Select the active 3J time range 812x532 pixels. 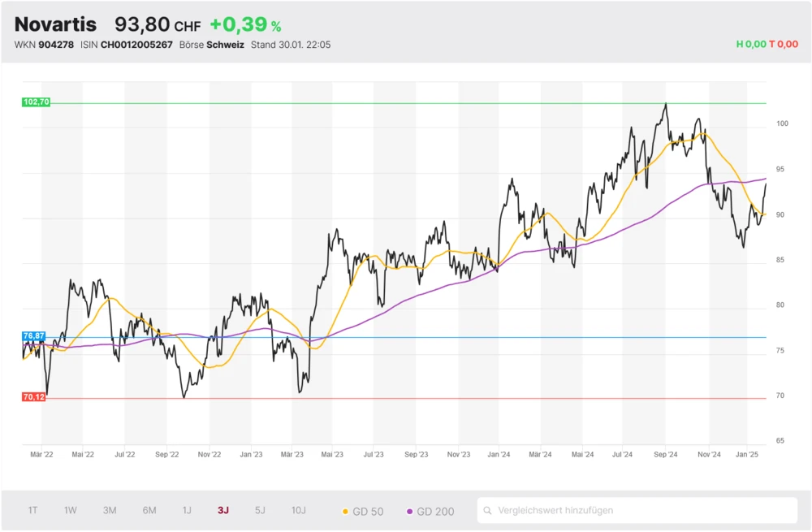(x=223, y=511)
